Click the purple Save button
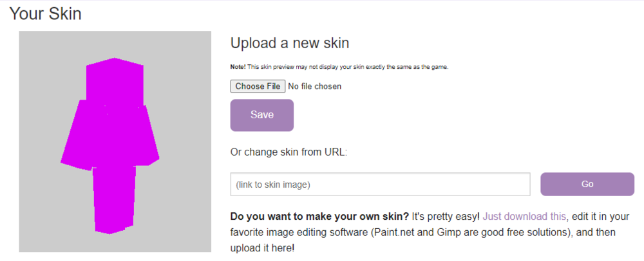 tap(262, 115)
